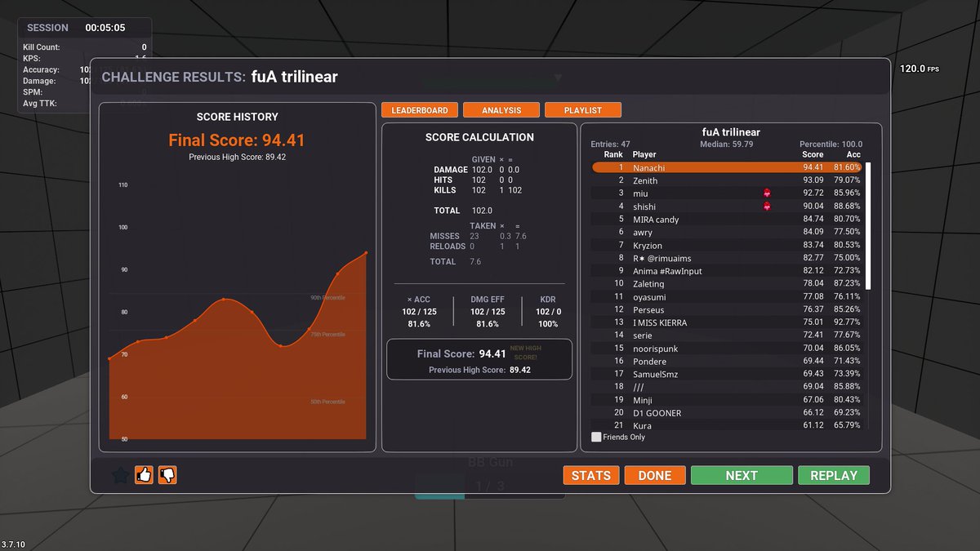
Task: Click the badge icon next to shishi
Action: tap(767, 207)
